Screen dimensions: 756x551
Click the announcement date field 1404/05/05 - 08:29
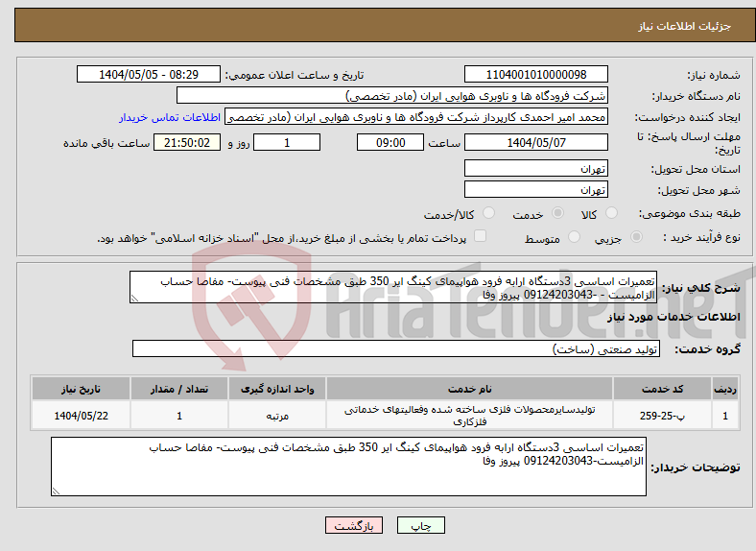[149, 74]
